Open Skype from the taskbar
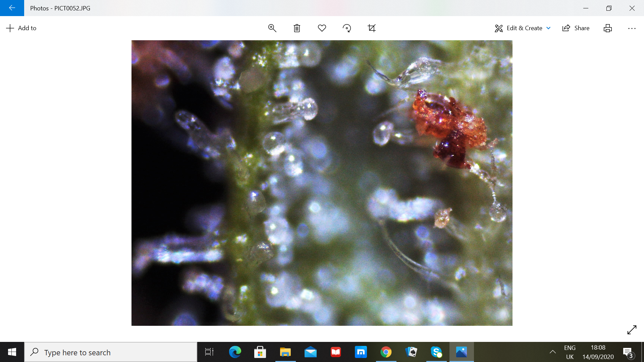Screen dimensions: 644x362 pyautogui.click(x=436, y=352)
